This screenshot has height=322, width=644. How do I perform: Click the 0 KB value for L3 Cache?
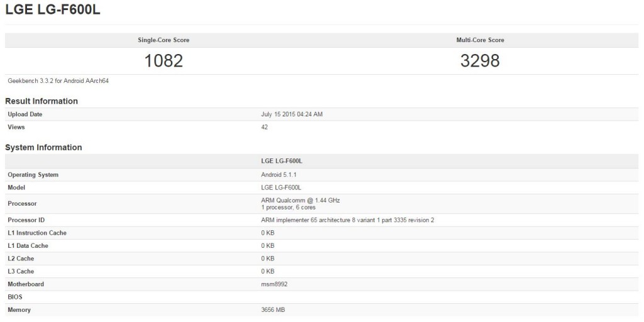point(268,271)
